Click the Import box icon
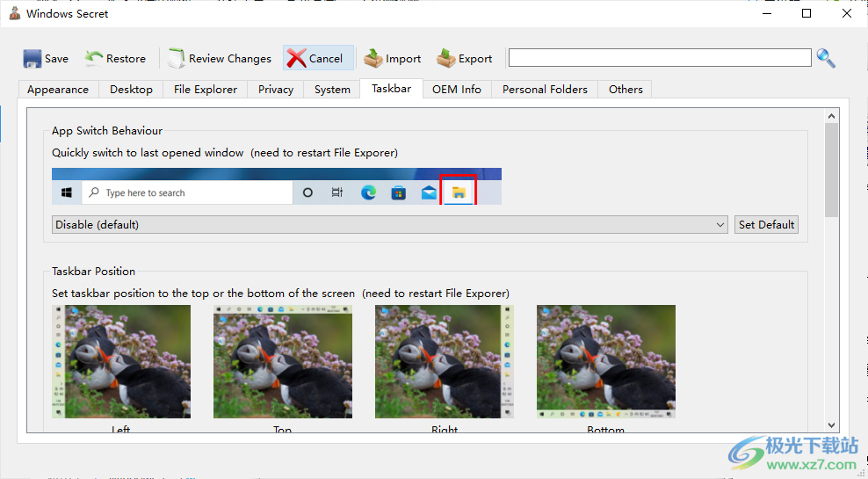 click(x=373, y=59)
